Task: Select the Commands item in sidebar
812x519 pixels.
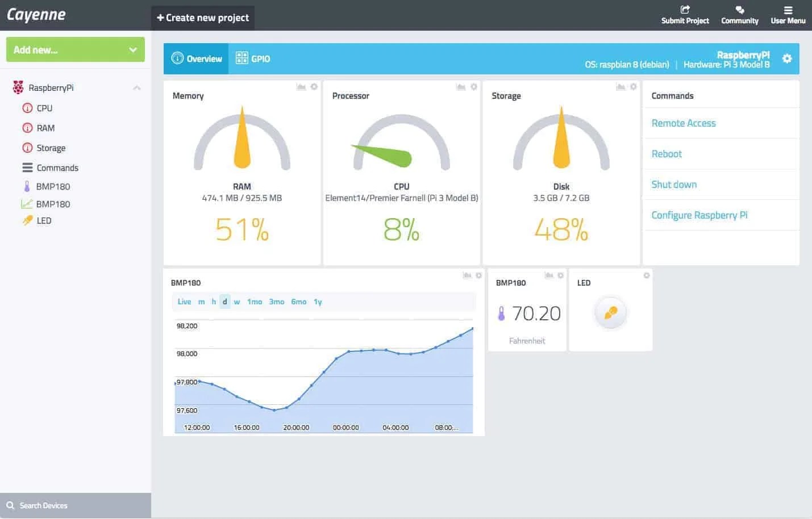Action: pyautogui.click(x=57, y=168)
